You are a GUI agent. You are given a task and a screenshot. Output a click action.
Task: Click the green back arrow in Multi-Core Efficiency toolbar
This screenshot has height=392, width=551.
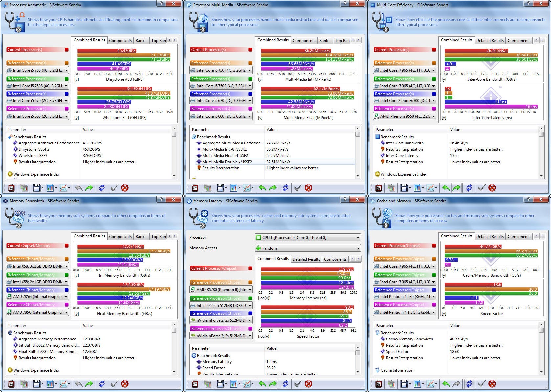(x=446, y=188)
